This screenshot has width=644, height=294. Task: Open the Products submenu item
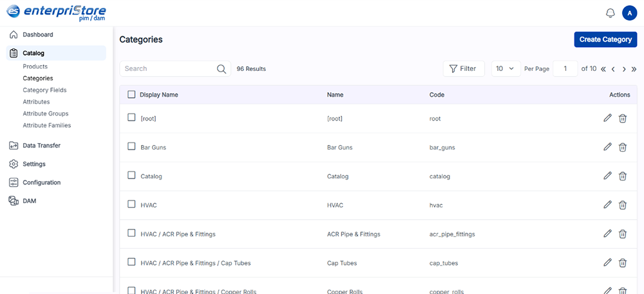[35, 66]
